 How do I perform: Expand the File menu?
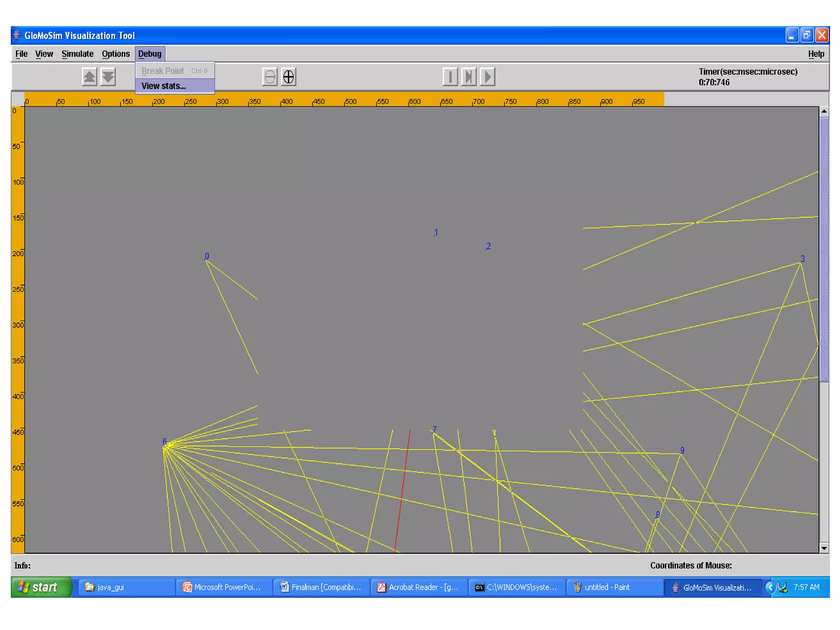tap(21, 54)
